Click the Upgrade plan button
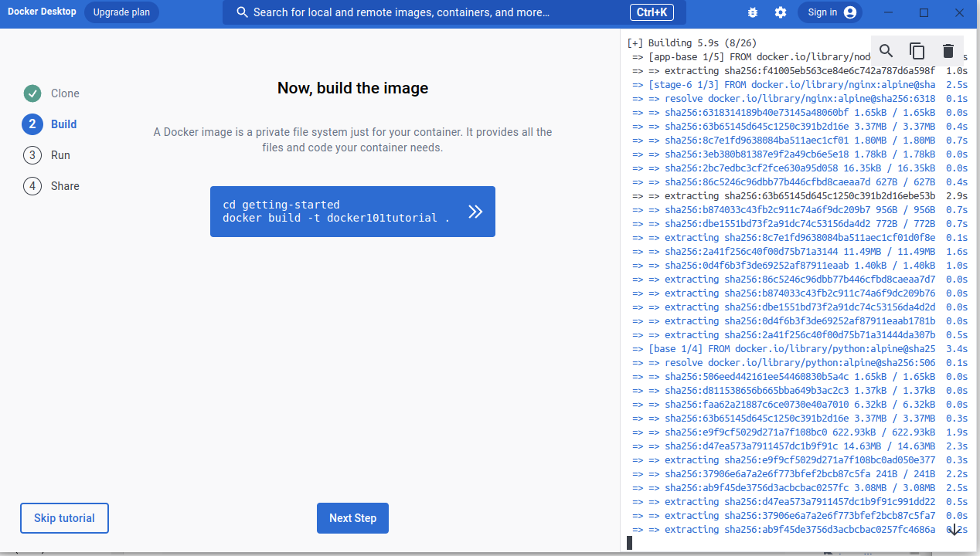Image resolution: width=980 pixels, height=556 pixels. click(121, 12)
